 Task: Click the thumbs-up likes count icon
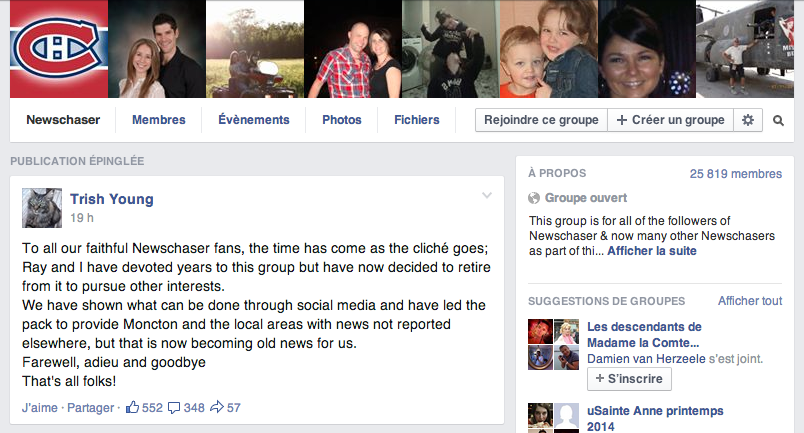click(x=132, y=407)
